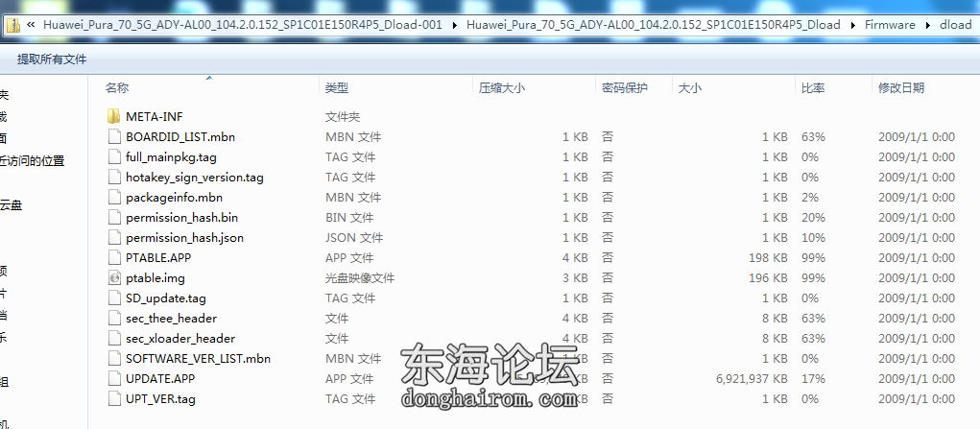Click the BIN 文件 type cell
Screen dimensions: 980x429
pos(349,218)
